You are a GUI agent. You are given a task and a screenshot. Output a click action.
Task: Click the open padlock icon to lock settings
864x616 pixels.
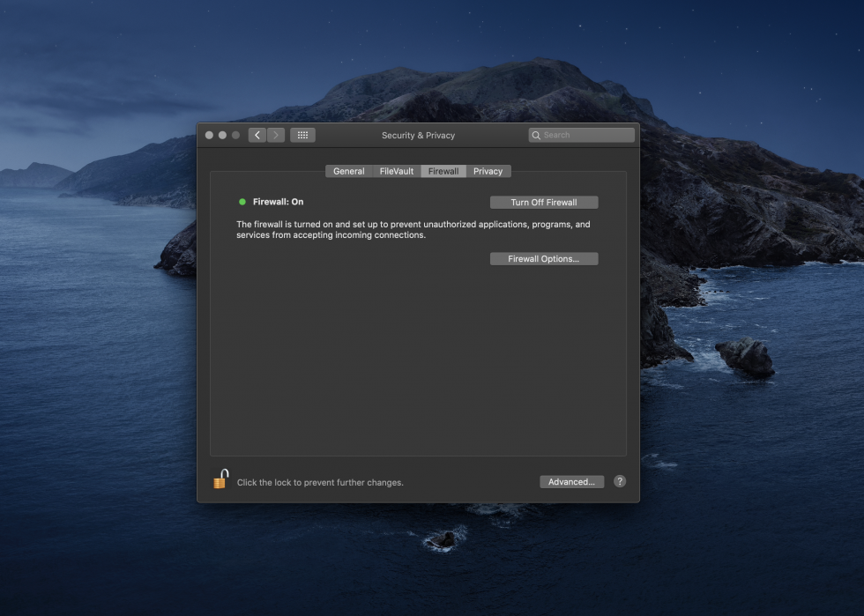pyautogui.click(x=220, y=479)
